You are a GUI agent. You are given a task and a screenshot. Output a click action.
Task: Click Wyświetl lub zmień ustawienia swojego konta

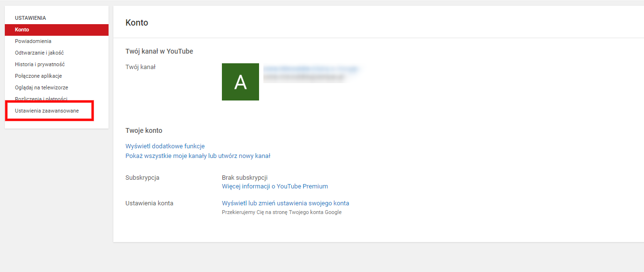[285, 203]
